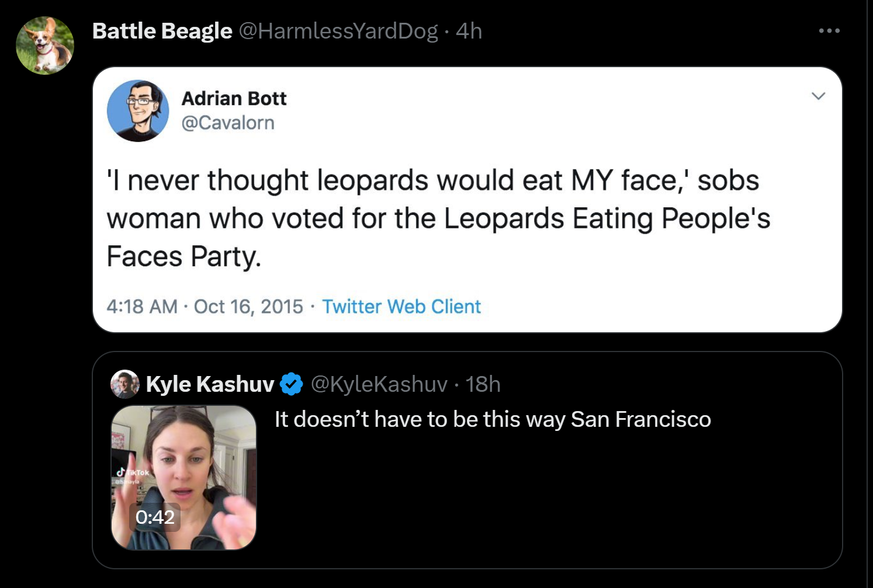Open the Battle Beagle profile name

tap(162, 31)
